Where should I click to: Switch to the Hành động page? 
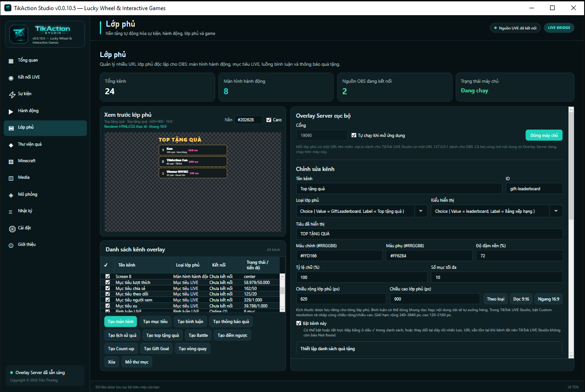(x=45, y=111)
